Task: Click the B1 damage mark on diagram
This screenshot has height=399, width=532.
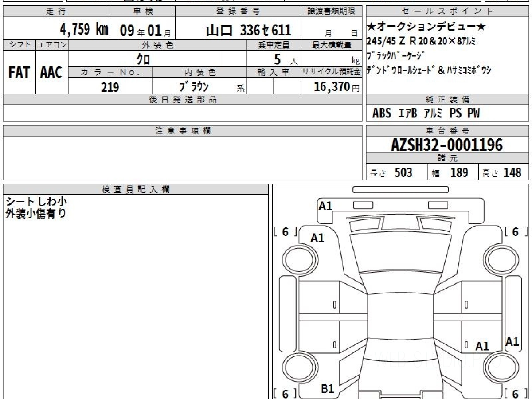Action: coord(327,389)
